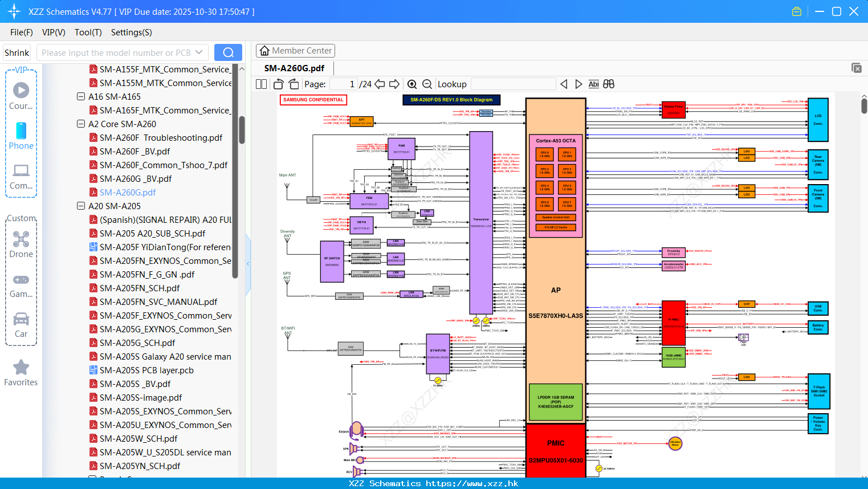Collapse the A2 Core SM-A260 folder

[x=81, y=124]
